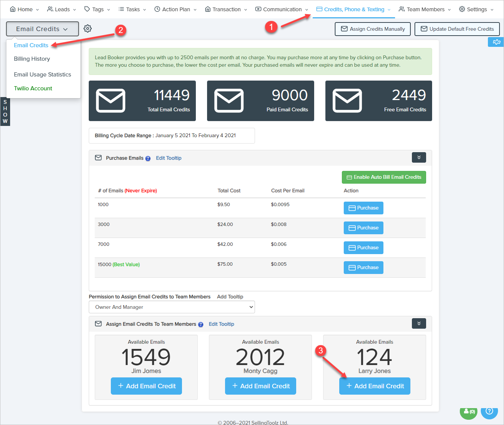Add Email Credit for Larry Jones
Viewport: 504px width, 425px height.
click(374, 386)
